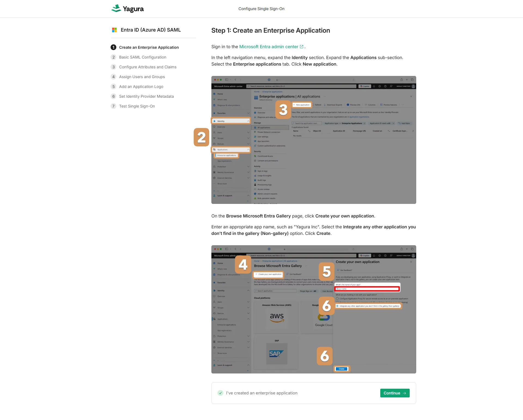This screenshot has width=523, height=420.
Task: Open the Add an Application Logo step
Action: 141,87
